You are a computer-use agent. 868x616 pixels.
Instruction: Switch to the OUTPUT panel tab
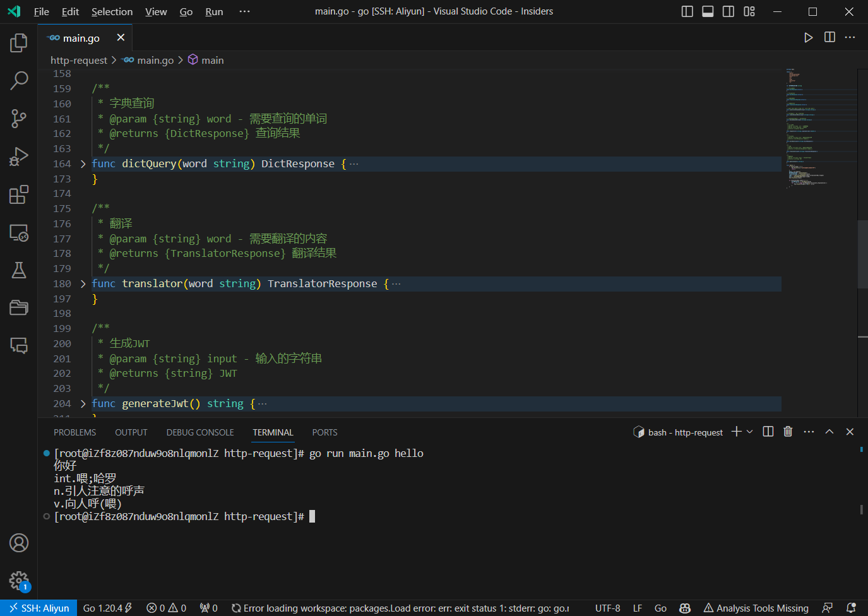click(x=131, y=432)
